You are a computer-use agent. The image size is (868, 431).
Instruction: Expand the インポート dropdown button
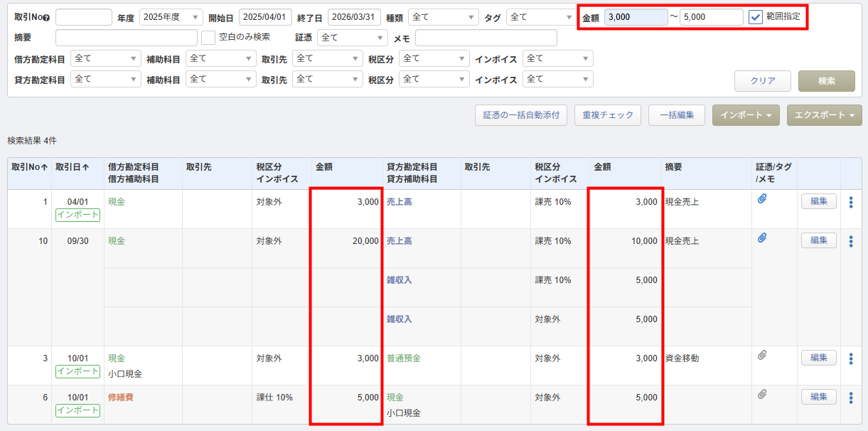(x=746, y=115)
